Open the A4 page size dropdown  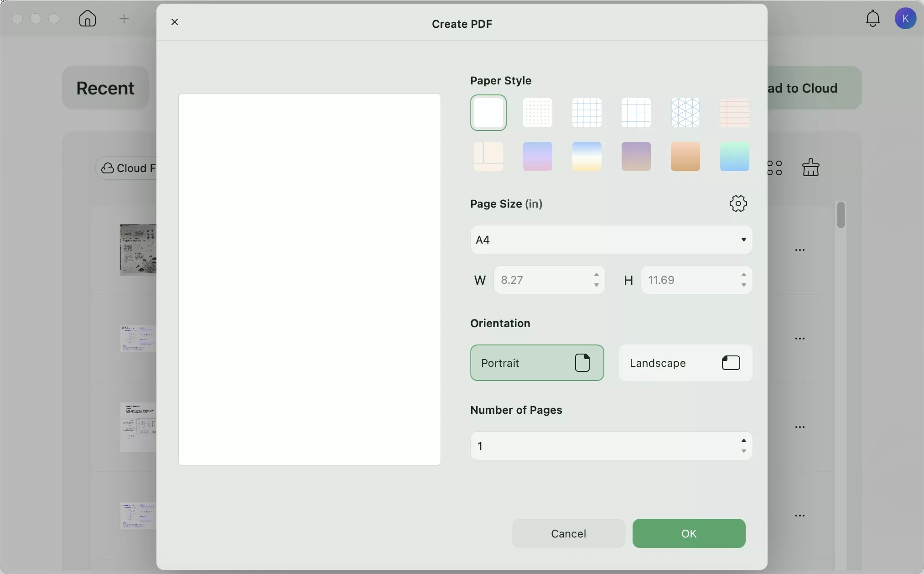(611, 240)
